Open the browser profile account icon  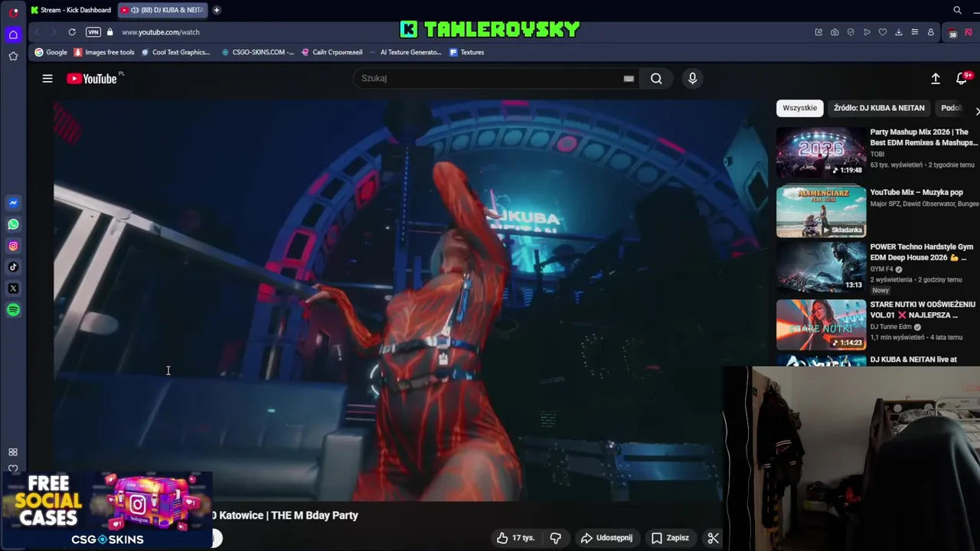point(930,32)
